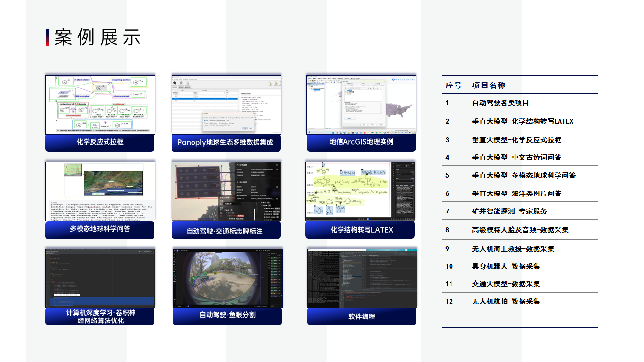Click the blue 化学结构转写LATEX caption
The width and height of the screenshot is (644, 362).
[361, 230]
